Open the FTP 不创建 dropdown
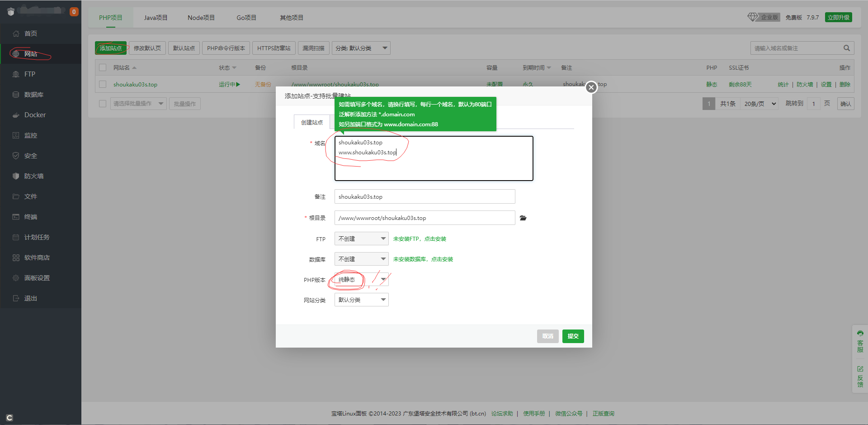This screenshot has width=868, height=425. pyautogui.click(x=361, y=239)
